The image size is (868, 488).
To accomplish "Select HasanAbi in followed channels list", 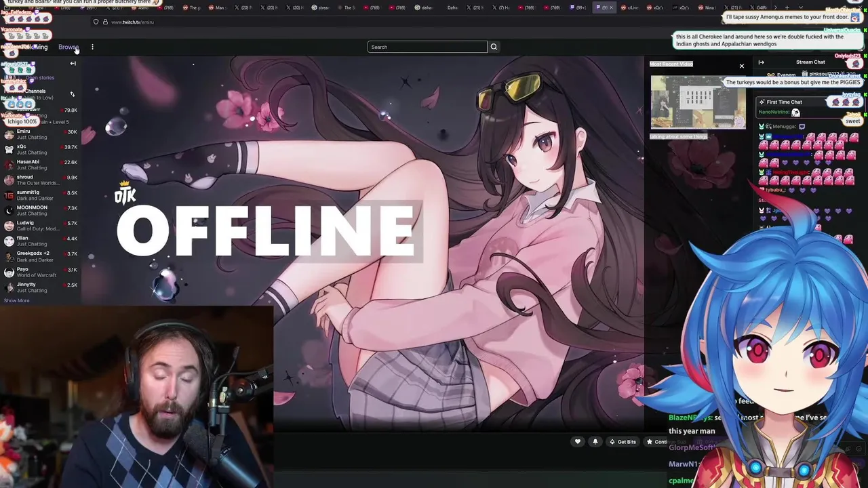I will click(x=41, y=165).
